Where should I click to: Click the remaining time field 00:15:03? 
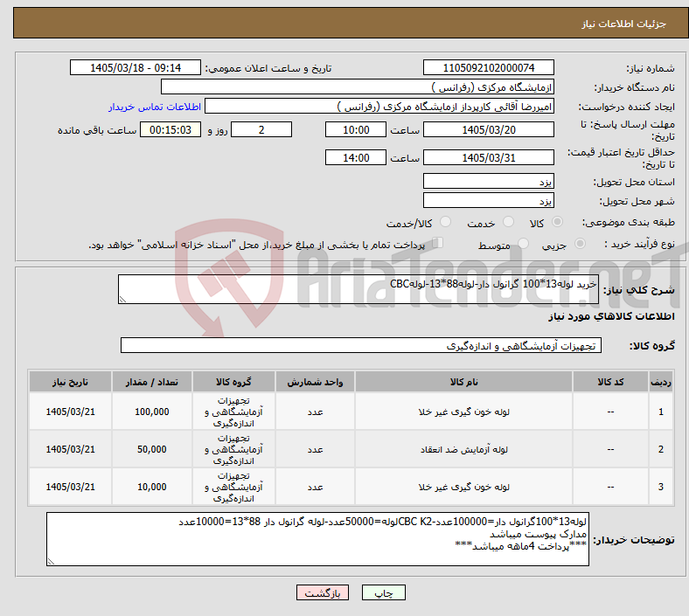(171, 129)
